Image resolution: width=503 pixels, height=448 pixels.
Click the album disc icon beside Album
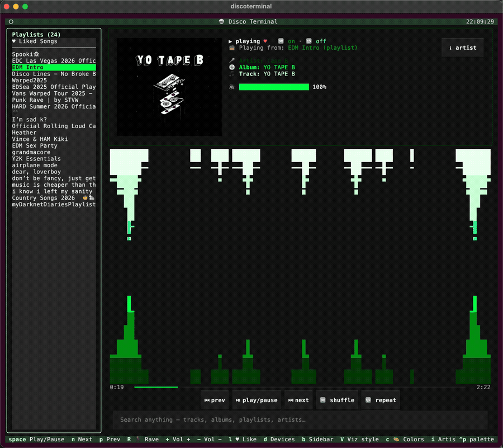tap(232, 67)
